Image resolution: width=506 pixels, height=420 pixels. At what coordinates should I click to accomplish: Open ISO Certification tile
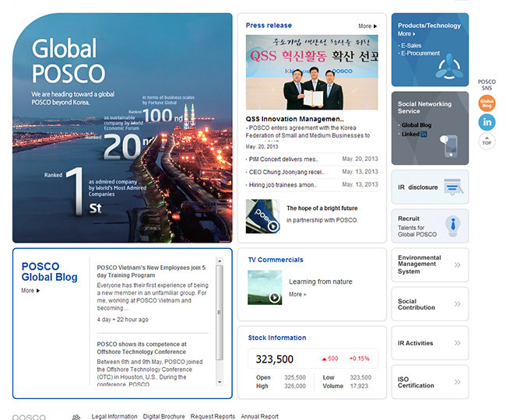click(430, 382)
